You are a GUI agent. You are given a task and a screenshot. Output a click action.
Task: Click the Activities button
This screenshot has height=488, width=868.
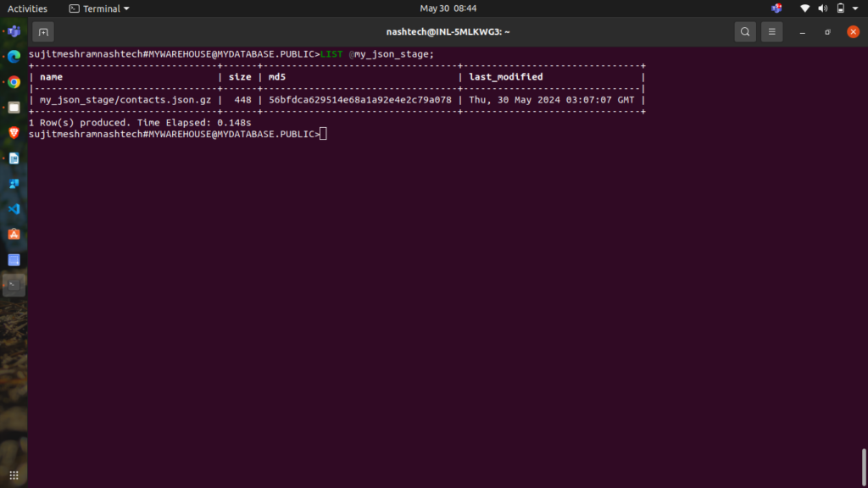coord(27,8)
